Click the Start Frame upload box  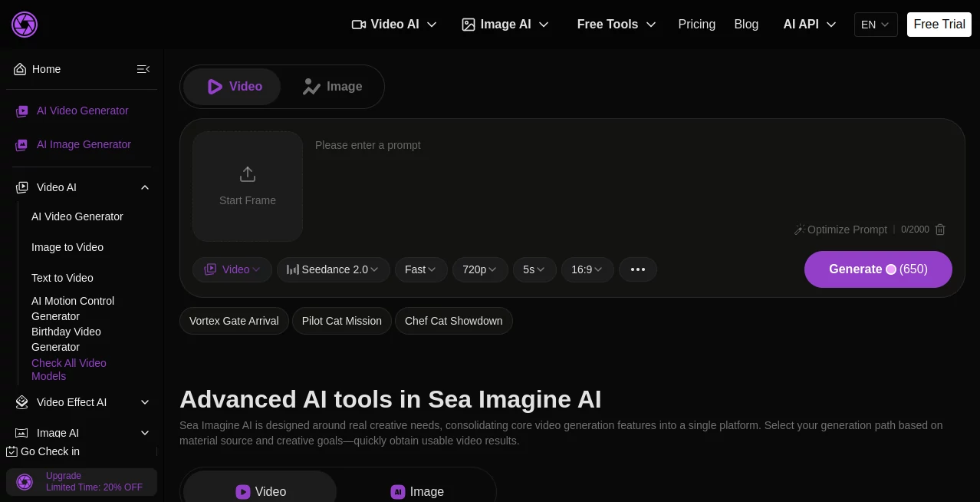point(248,187)
